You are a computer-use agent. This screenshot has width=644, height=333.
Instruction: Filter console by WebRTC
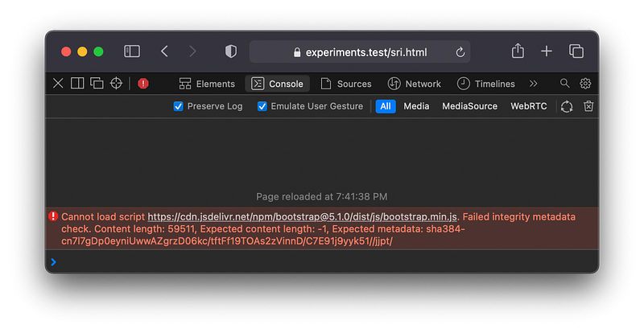point(529,106)
